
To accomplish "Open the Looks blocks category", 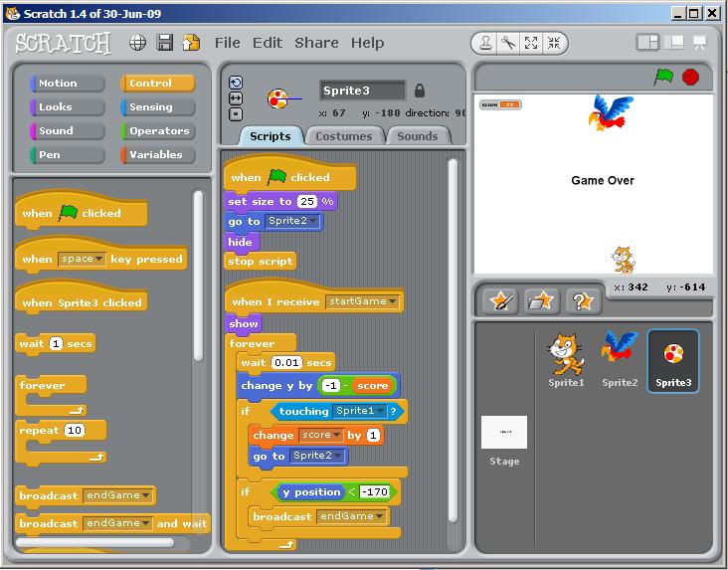I will coord(68,106).
